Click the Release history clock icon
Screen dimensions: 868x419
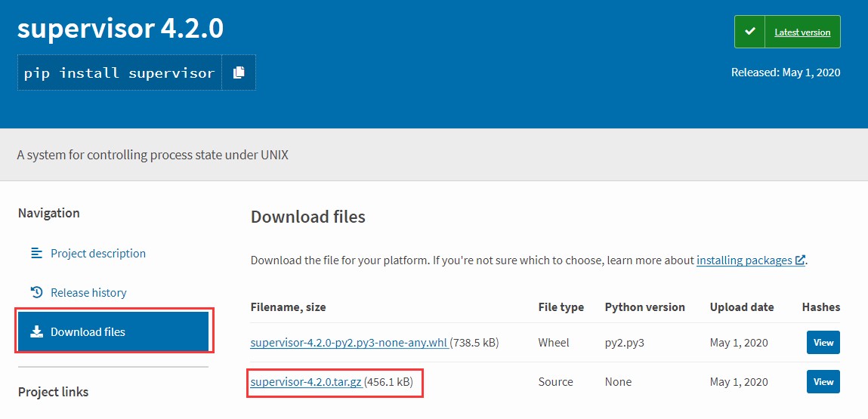(x=36, y=292)
